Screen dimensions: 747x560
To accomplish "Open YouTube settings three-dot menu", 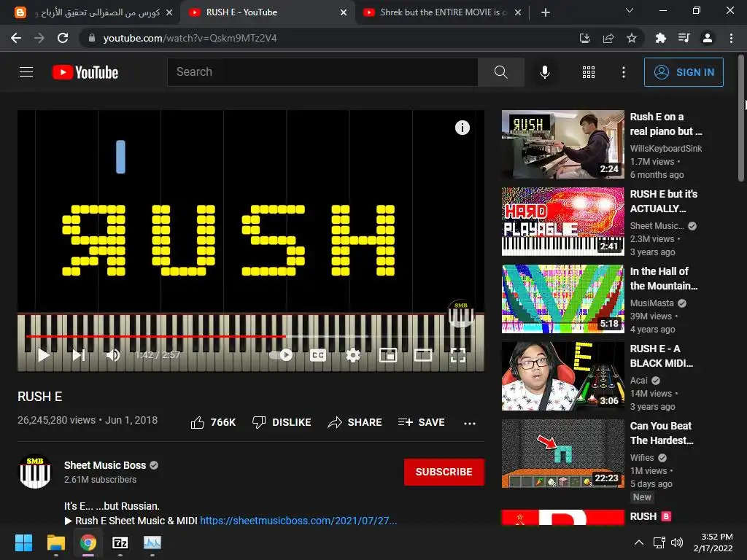I will (x=624, y=72).
